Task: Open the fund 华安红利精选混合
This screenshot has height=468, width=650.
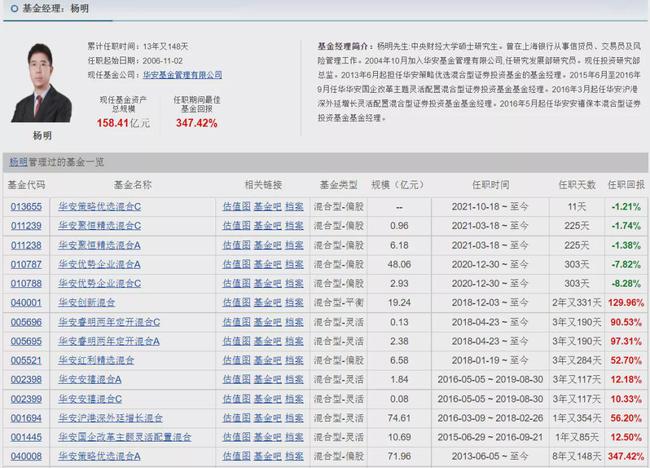Action: 96,361
